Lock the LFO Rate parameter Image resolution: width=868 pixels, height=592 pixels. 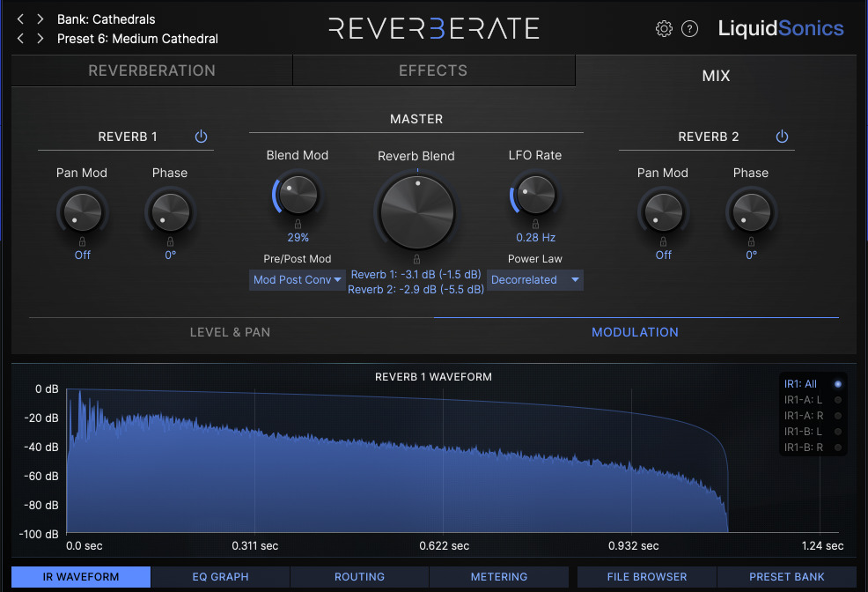[x=535, y=224]
